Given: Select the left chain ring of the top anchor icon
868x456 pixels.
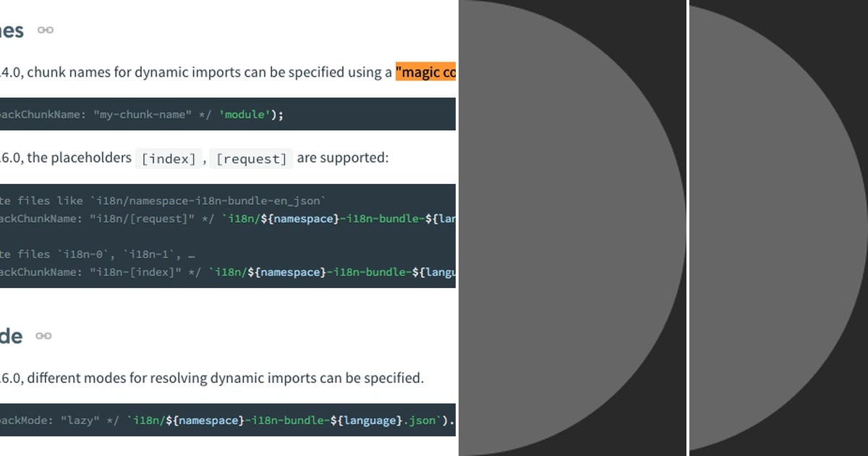Looking at the screenshot, I should (x=41, y=30).
